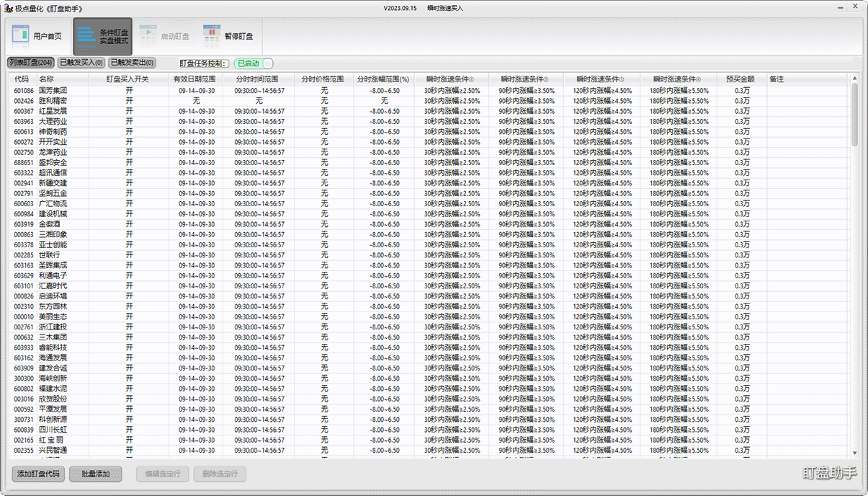Select the 浙江建投 stock name
Screen dimensions: 868x496
pos(53,327)
